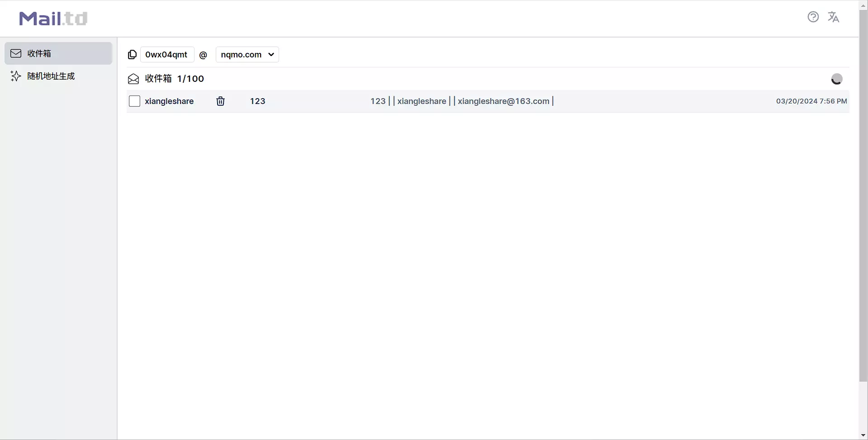Click the open envelope icon beside 收件箱 1/100

click(133, 79)
